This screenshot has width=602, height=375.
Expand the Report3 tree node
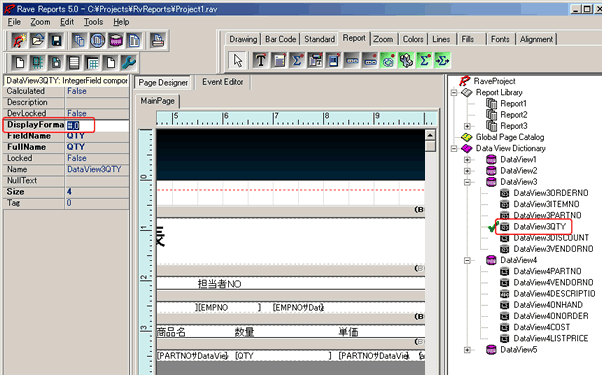pos(467,126)
